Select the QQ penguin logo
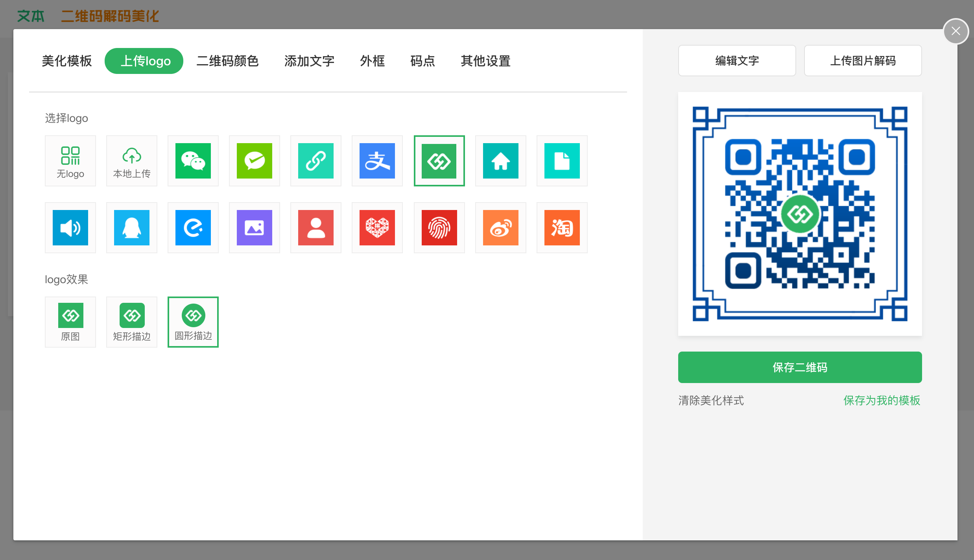This screenshot has width=974, height=560. tap(132, 228)
